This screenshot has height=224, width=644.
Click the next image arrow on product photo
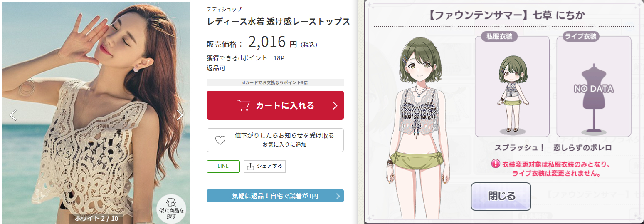[180, 115]
